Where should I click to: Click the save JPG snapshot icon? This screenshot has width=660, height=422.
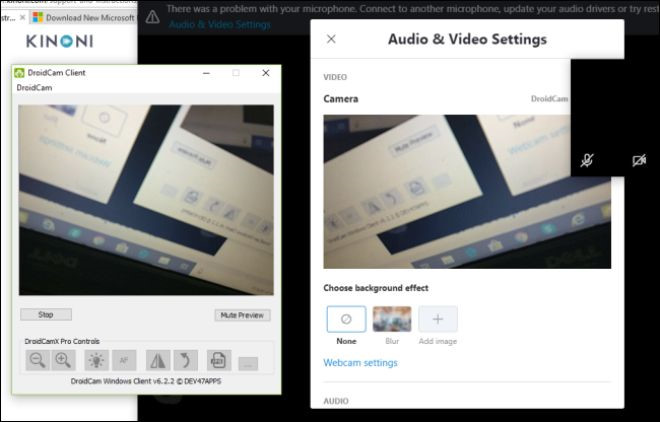click(x=219, y=361)
